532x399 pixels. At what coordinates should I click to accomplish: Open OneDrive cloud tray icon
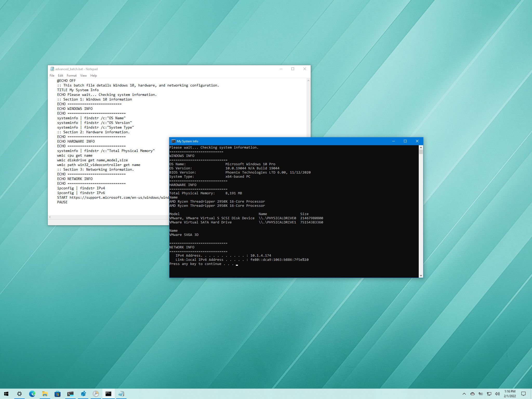point(473,394)
